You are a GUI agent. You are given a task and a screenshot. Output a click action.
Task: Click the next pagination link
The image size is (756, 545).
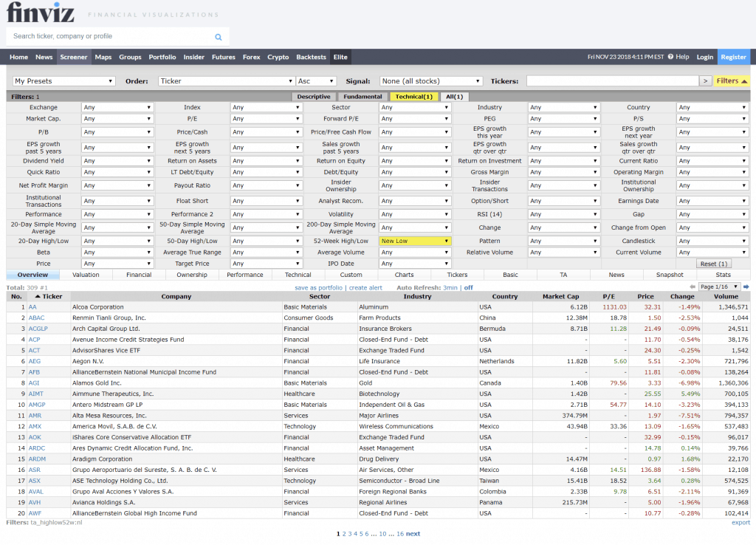click(413, 534)
